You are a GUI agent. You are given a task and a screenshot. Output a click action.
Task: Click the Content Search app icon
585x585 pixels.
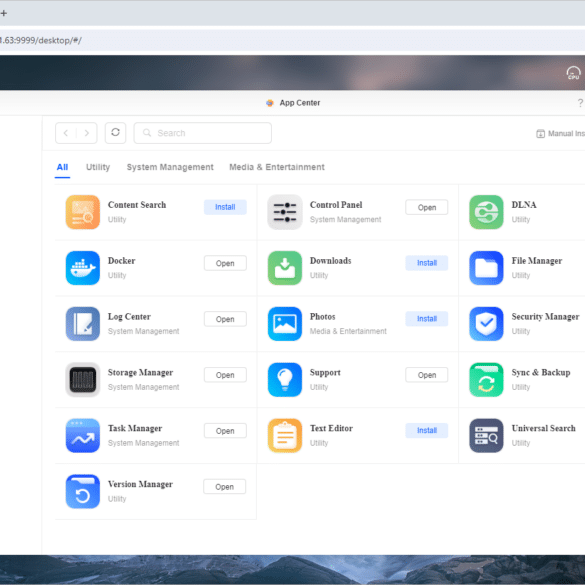82,212
